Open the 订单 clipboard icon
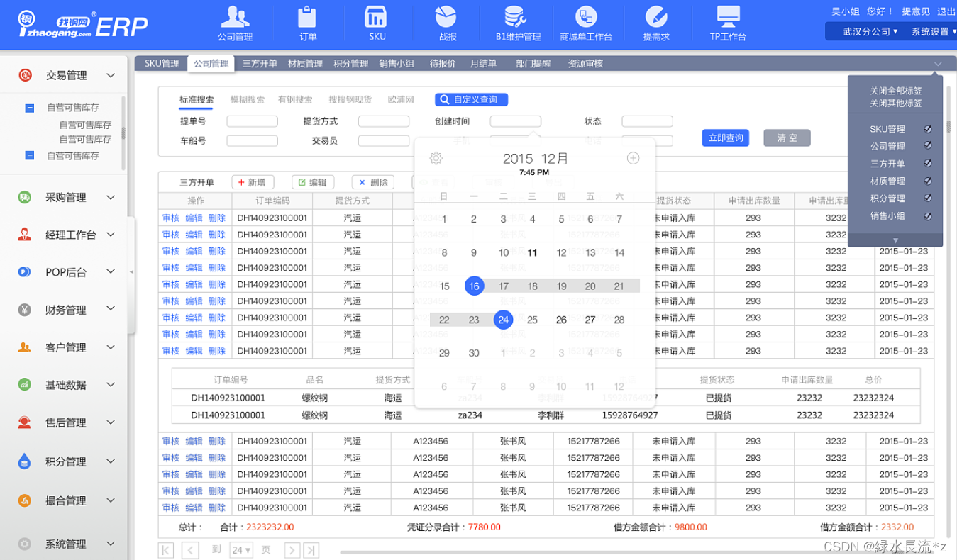The width and height of the screenshot is (957, 560). [x=307, y=16]
